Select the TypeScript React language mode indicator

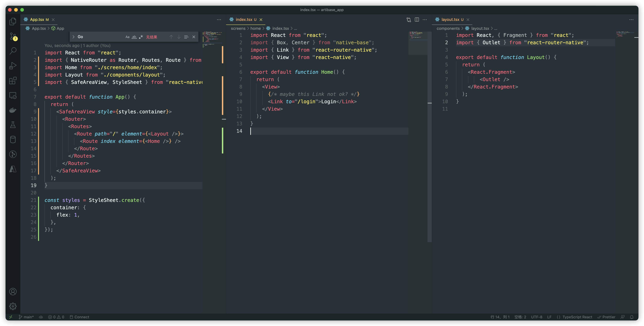coord(578,317)
